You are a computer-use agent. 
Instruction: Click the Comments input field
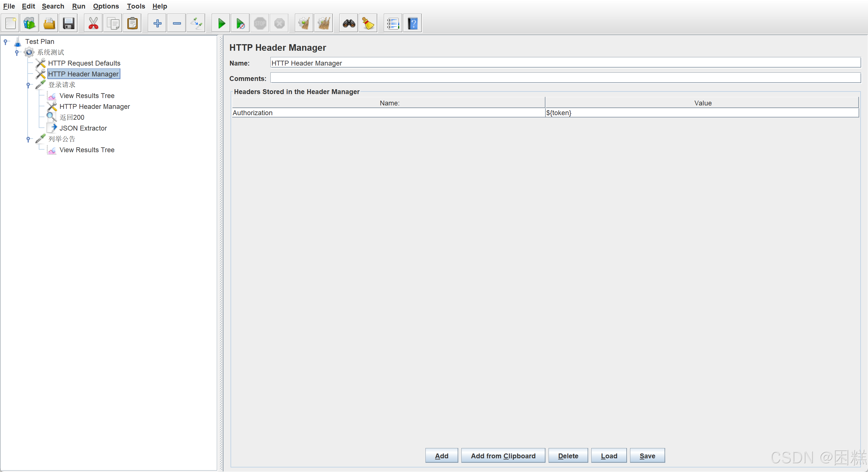pos(565,78)
